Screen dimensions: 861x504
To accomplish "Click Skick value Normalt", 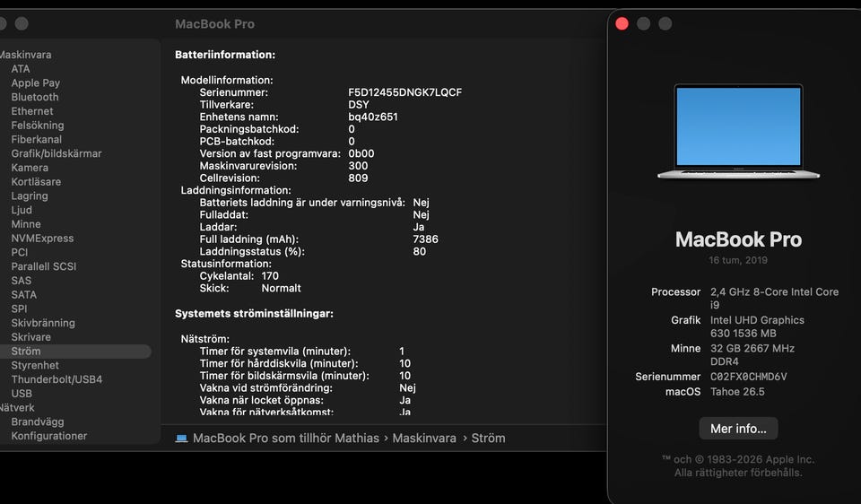I will point(281,288).
